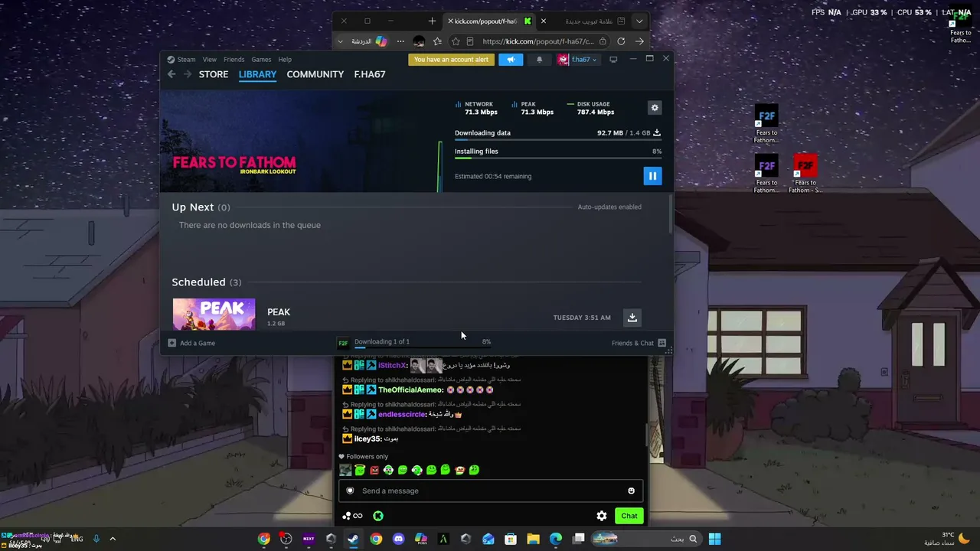
Task: Click the 'Auto-updates enabled' label
Action: 609,207
